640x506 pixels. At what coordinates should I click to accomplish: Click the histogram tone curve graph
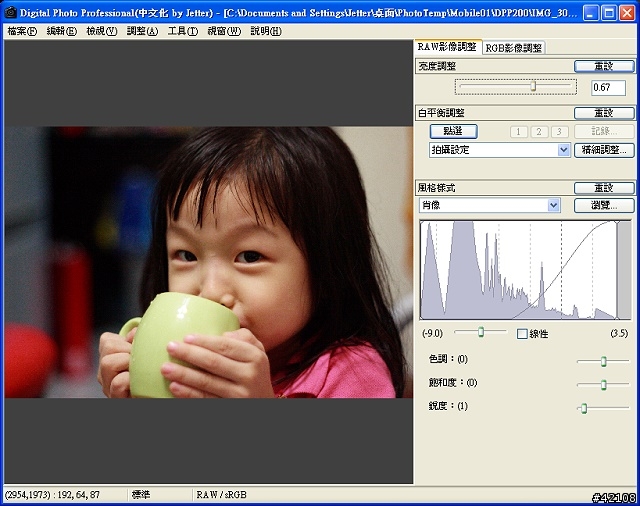pos(525,270)
